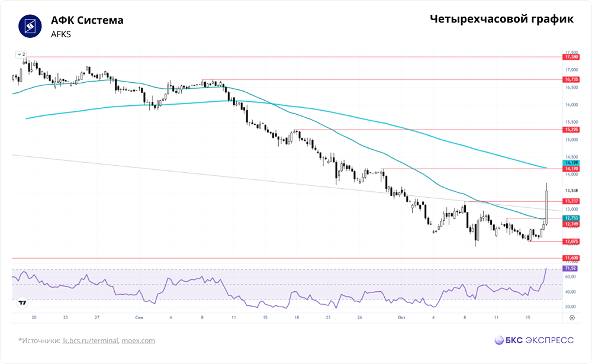Open the lk.bcs.ru/terminal source link
592x364 pixels.
pos(90,340)
